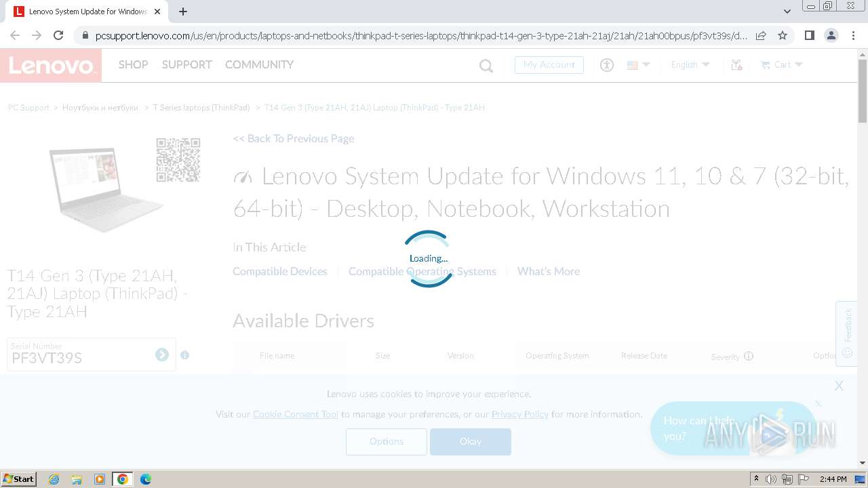The image size is (868, 488).
Task: Click the taskbar clock 2:44 PM
Action: coord(833,479)
